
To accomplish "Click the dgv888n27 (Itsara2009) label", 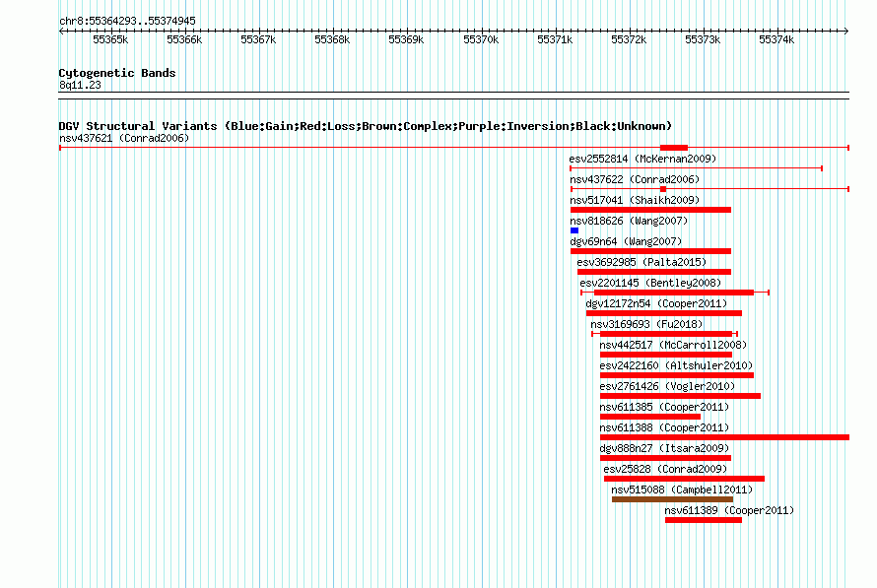I will tap(664, 448).
